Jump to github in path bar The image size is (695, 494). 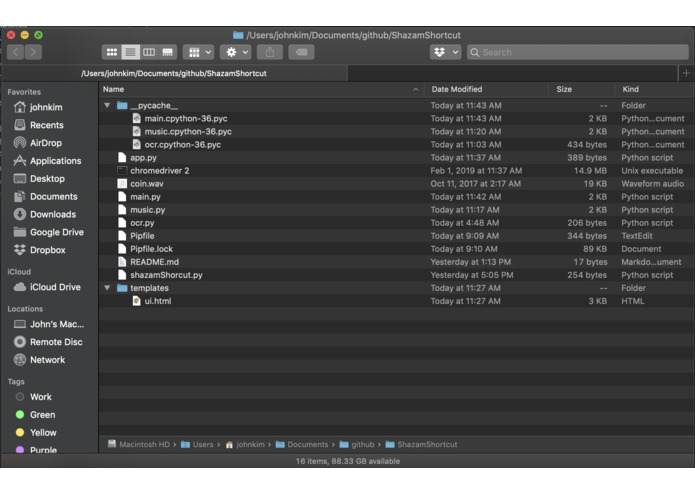coord(357,444)
